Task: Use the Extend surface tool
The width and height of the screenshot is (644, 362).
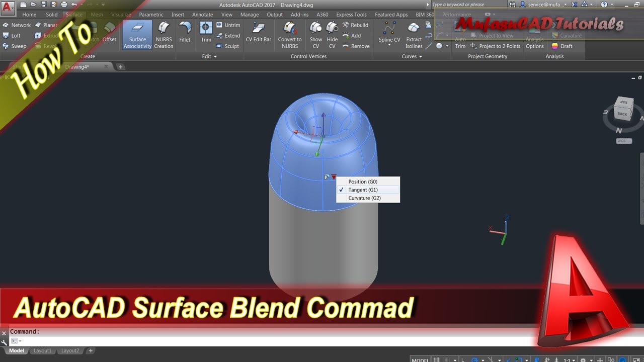Action: [228, 36]
